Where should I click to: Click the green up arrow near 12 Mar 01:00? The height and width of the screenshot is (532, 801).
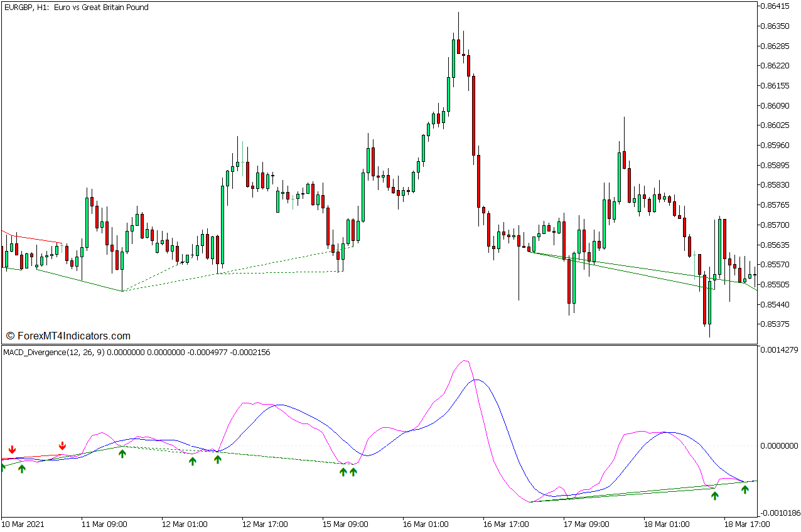[193, 462]
